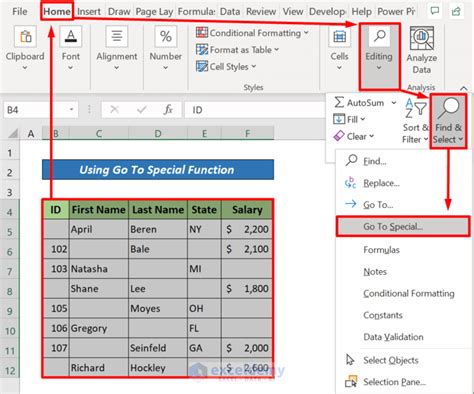
Task: Click the Salary header cell
Action: (x=247, y=209)
